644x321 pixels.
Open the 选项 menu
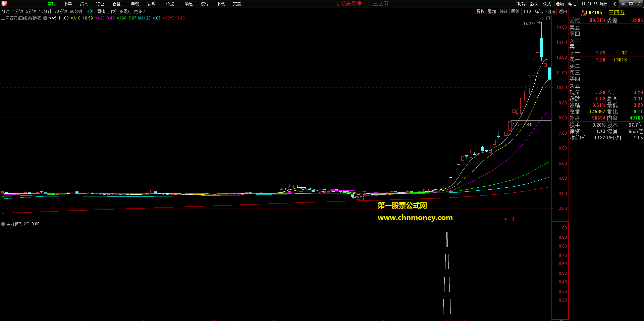[x=559, y=4]
